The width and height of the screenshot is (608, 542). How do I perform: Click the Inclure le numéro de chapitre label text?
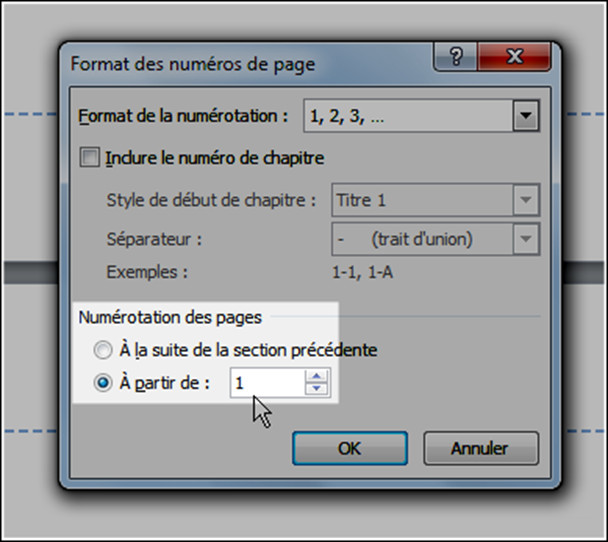pos(215,157)
